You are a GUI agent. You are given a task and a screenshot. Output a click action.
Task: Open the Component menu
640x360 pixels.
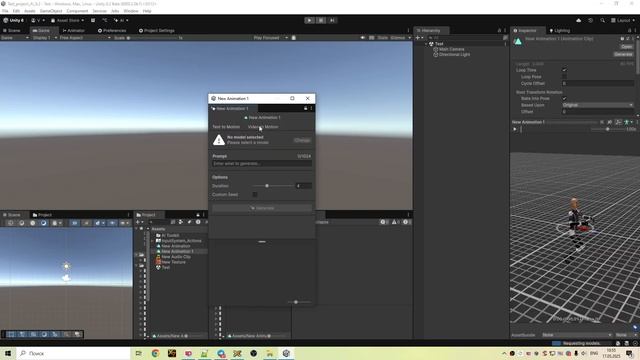pyautogui.click(x=77, y=11)
